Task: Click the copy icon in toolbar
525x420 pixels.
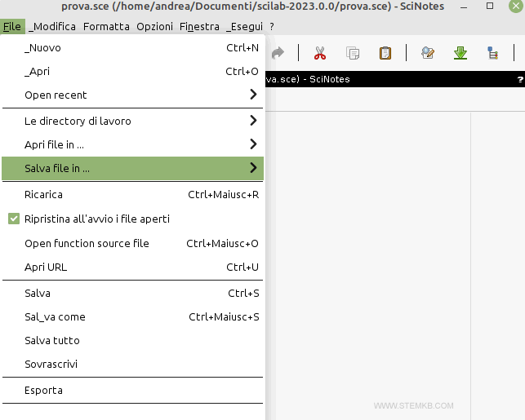Action: (x=353, y=53)
